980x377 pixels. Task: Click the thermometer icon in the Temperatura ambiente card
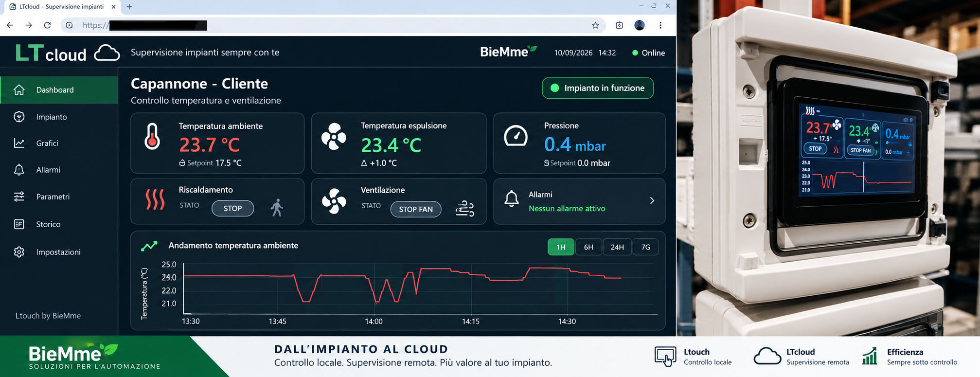(x=152, y=136)
